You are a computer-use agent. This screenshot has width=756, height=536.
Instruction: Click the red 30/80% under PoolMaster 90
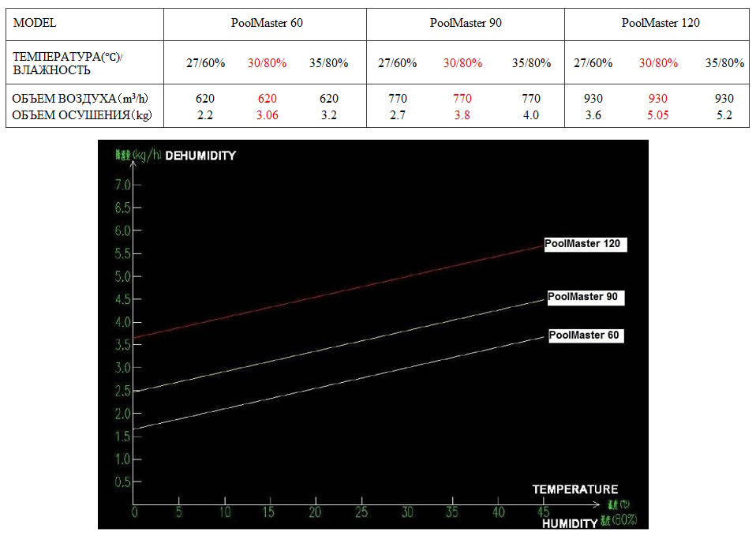pos(463,63)
